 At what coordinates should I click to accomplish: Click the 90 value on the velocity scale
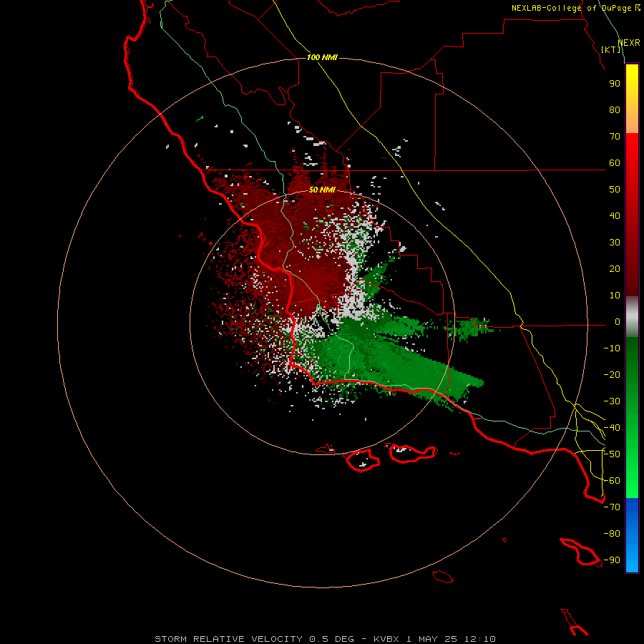tap(615, 84)
